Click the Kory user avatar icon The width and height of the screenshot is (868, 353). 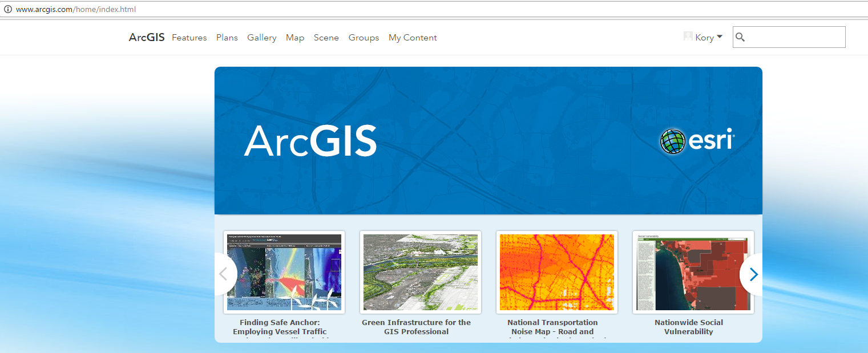coord(688,36)
